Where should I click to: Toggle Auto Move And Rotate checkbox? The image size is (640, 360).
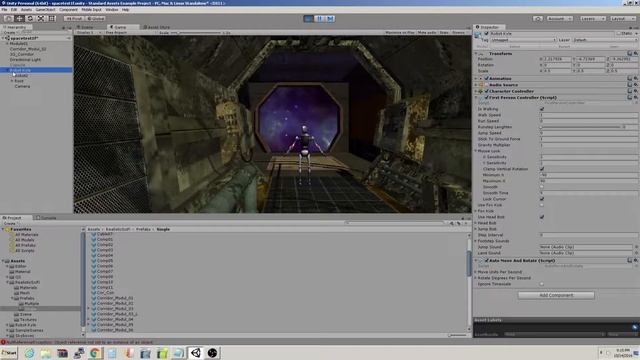tap(486, 260)
